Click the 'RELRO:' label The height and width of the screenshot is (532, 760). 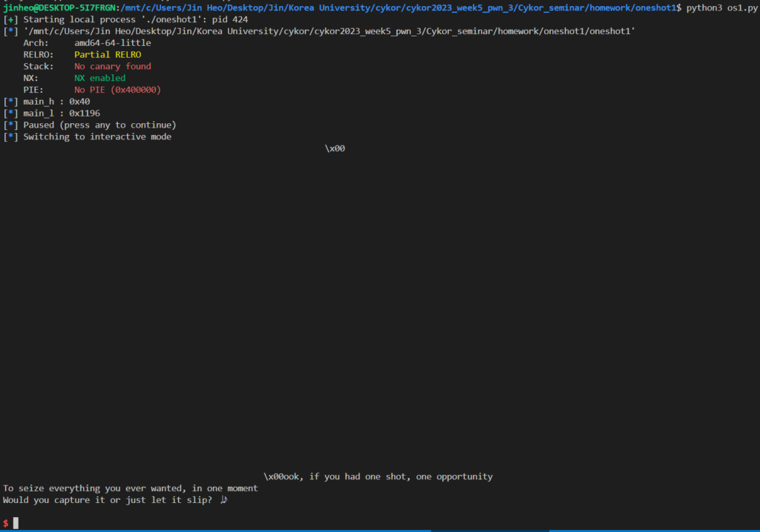(39, 54)
